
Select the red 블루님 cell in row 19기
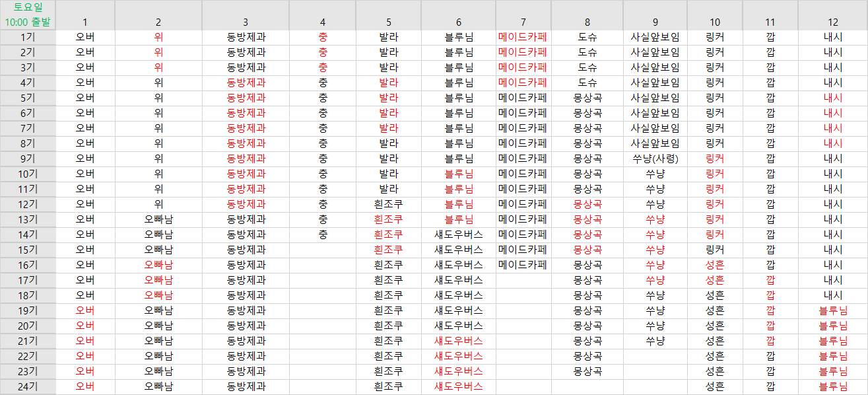coord(833,310)
